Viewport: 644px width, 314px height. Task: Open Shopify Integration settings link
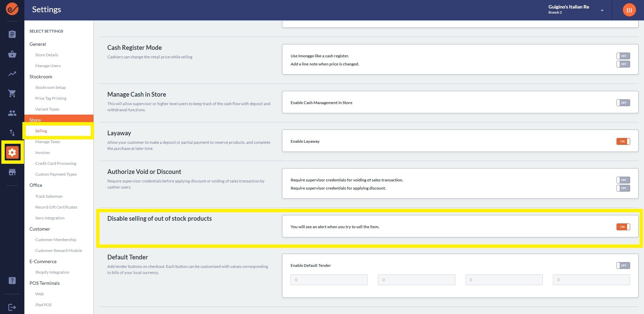[x=52, y=272]
